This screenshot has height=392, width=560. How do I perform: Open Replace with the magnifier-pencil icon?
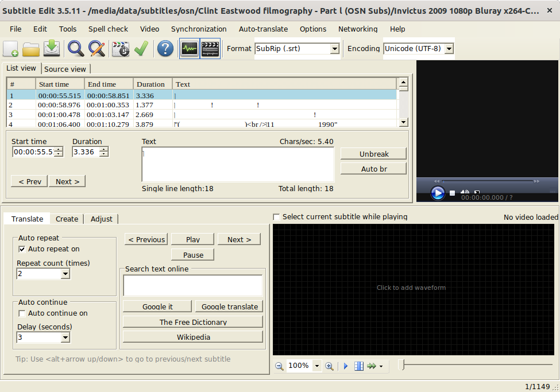tap(96, 49)
